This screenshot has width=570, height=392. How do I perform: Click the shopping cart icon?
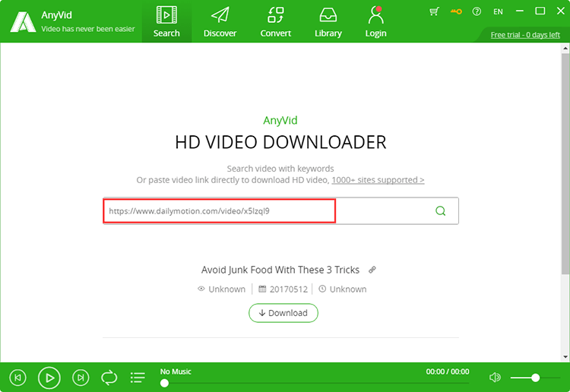click(434, 11)
